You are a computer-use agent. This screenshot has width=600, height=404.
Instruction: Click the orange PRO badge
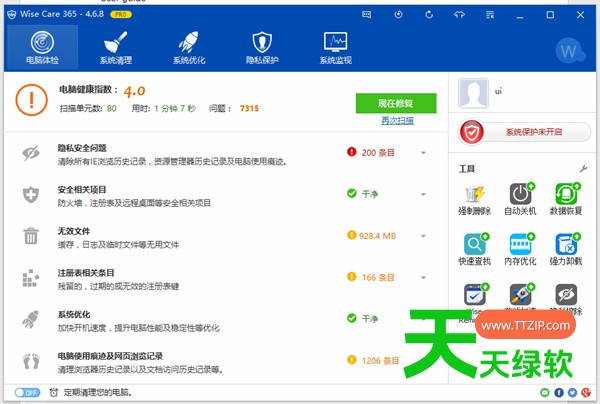121,15
